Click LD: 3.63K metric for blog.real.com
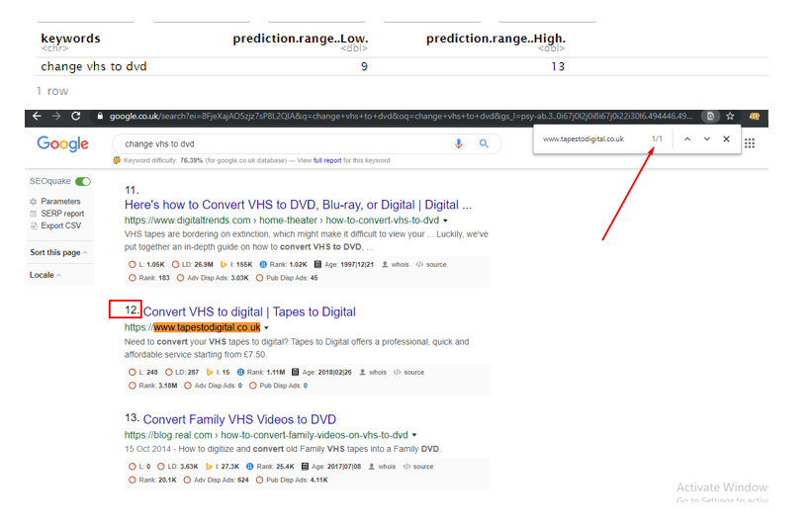The height and width of the screenshot is (529, 812). [178, 467]
